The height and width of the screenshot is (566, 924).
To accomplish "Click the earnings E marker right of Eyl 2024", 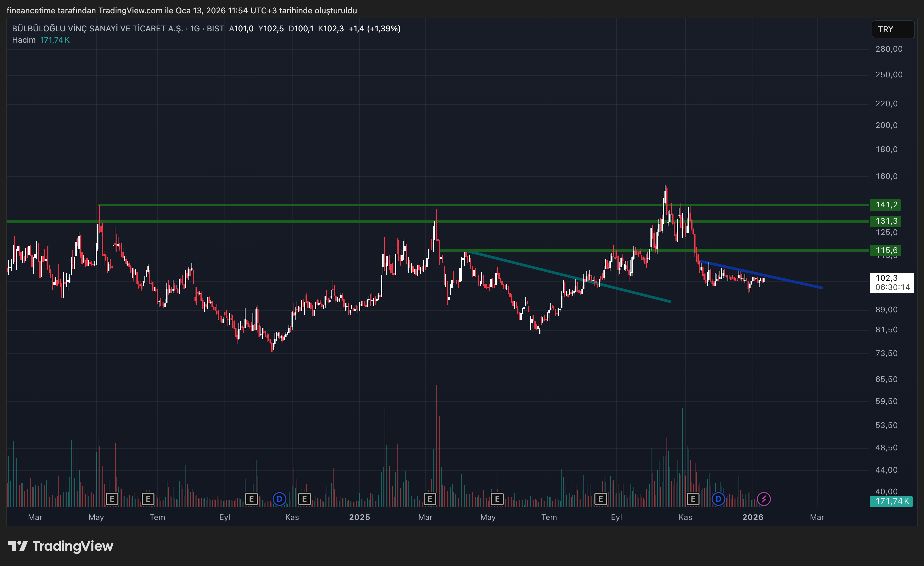I will (251, 499).
